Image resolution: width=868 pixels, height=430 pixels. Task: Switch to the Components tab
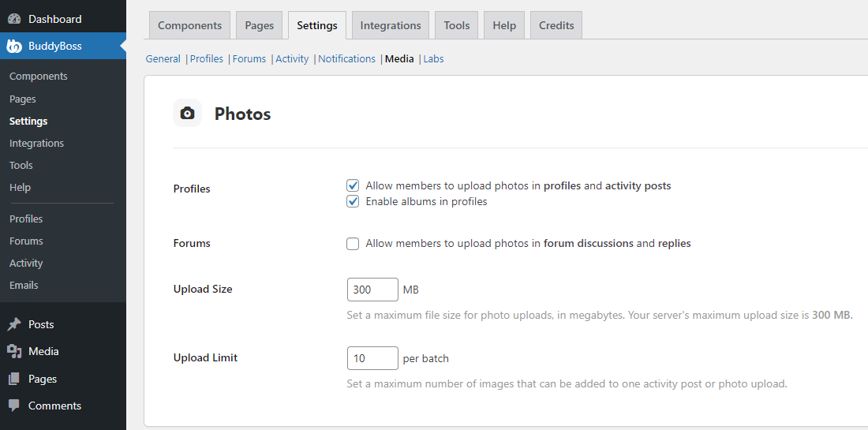(x=190, y=25)
